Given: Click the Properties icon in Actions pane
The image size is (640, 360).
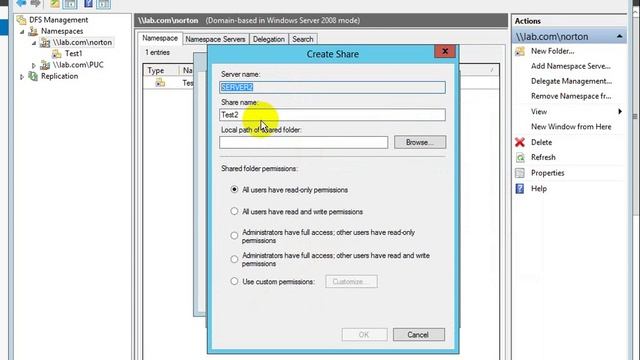Looking at the screenshot, I should (520, 173).
